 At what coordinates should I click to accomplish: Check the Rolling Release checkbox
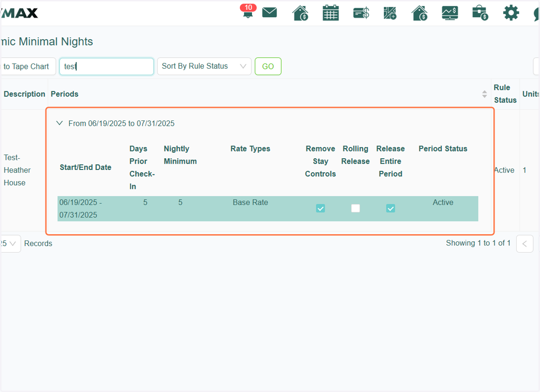pyautogui.click(x=355, y=208)
